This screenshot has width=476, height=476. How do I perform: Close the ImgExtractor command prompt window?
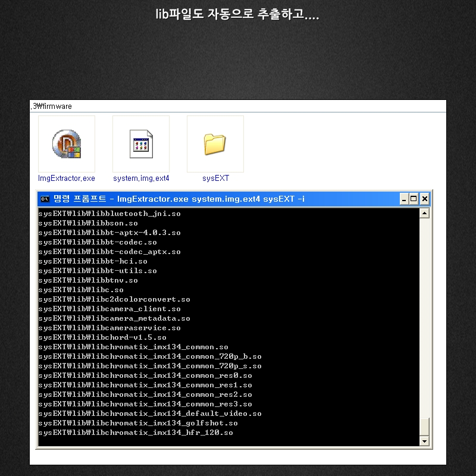pyautogui.click(x=424, y=199)
